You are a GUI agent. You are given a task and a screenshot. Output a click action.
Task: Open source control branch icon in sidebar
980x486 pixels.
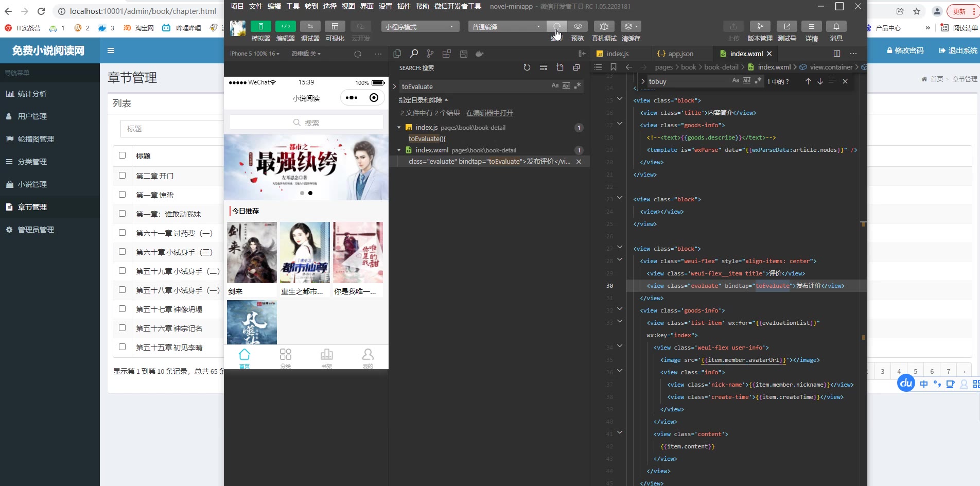tap(430, 54)
